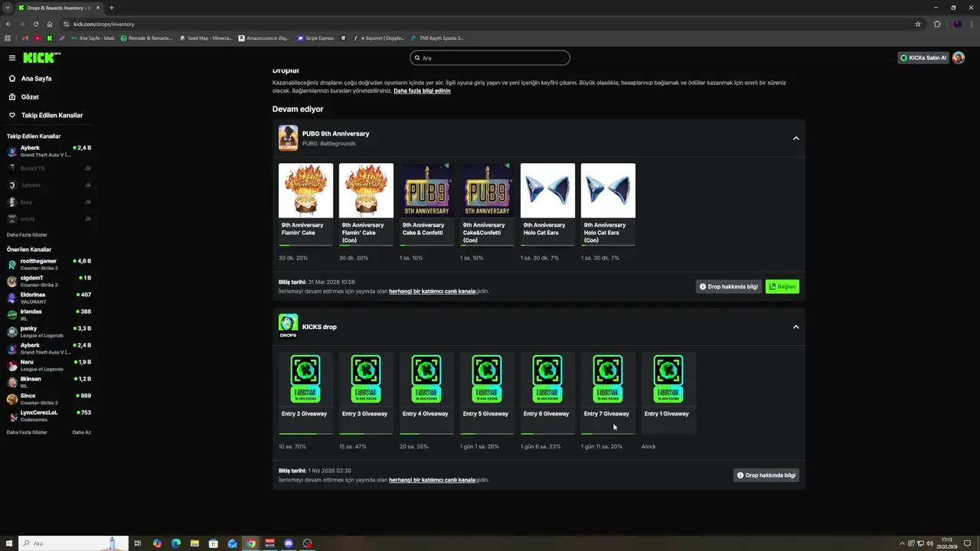Close the Drops & Rewards Inventory tab
The image size is (980, 551).
tap(98, 8)
